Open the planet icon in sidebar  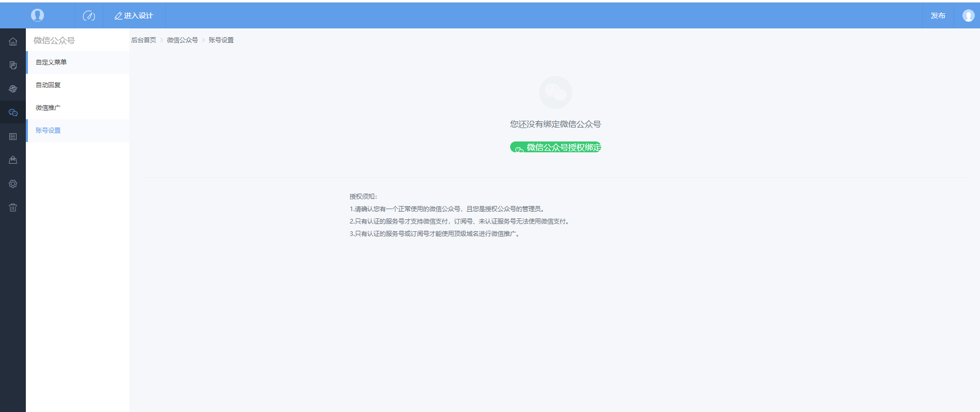click(x=13, y=89)
